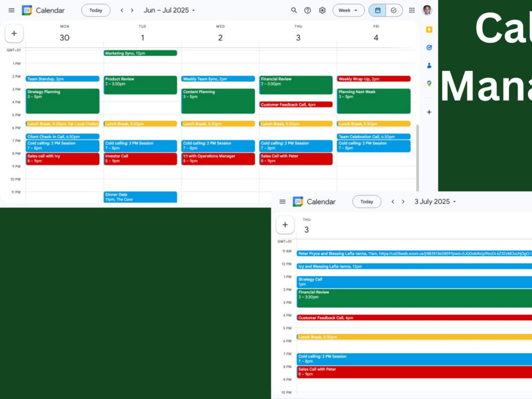This screenshot has width=532, height=399.
Task: Open Google Maps in side panel
Action: [x=429, y=83]
